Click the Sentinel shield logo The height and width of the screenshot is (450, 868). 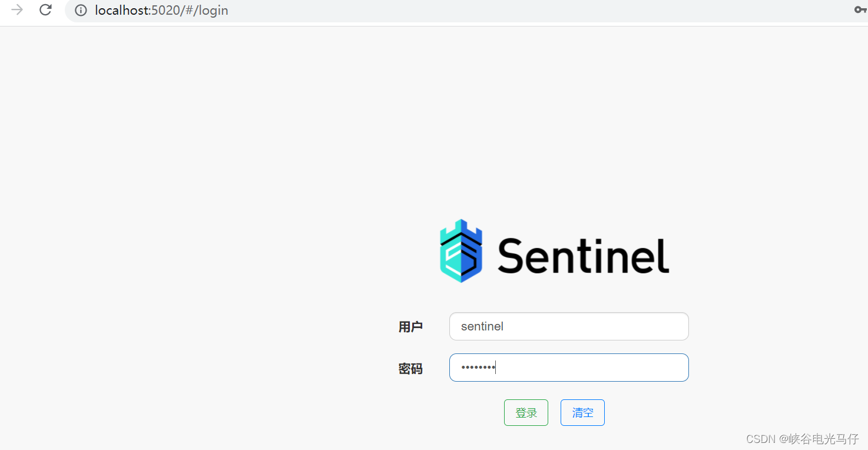[x=461, y=250]
